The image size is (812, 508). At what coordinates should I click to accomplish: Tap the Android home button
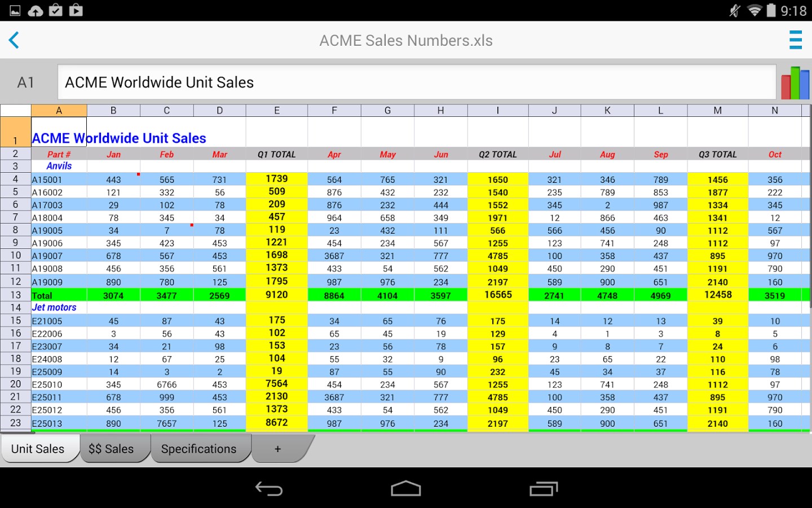405,488
